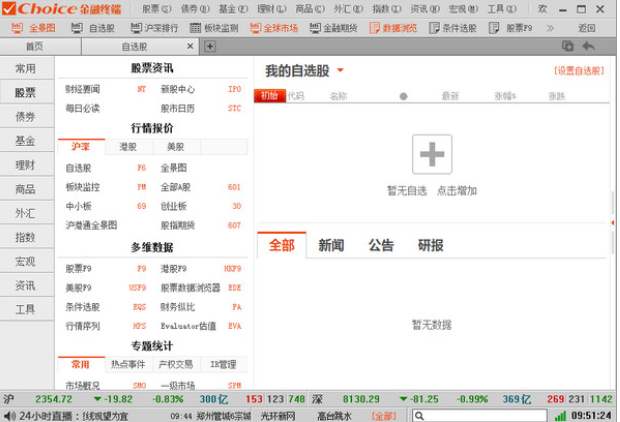
Task: Switch to 沪深 quote tab
Action: 81,147
